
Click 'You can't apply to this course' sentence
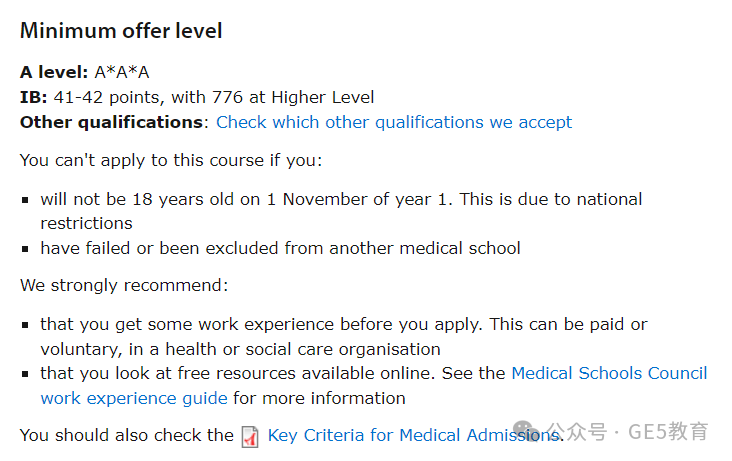pyautogui.click(x=171, y=160)
